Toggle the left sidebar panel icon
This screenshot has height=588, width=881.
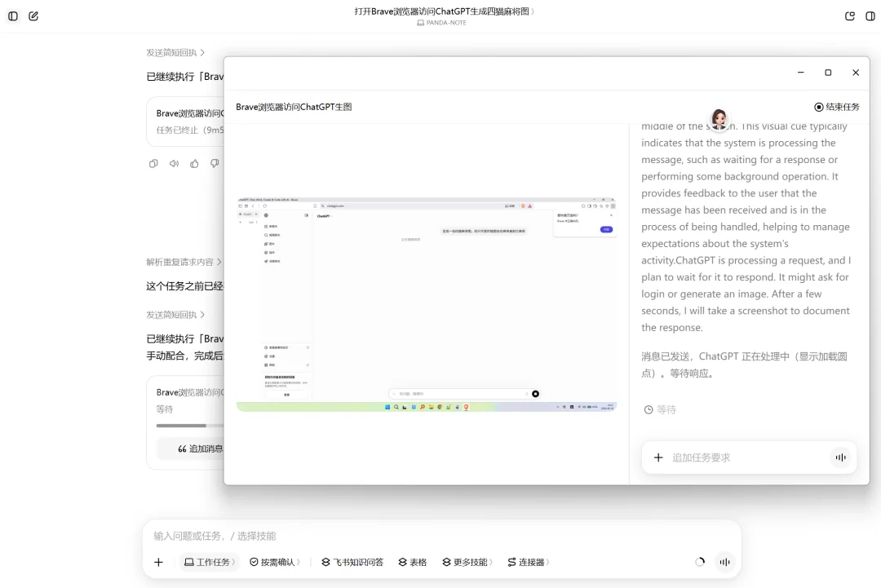point(13,16)
